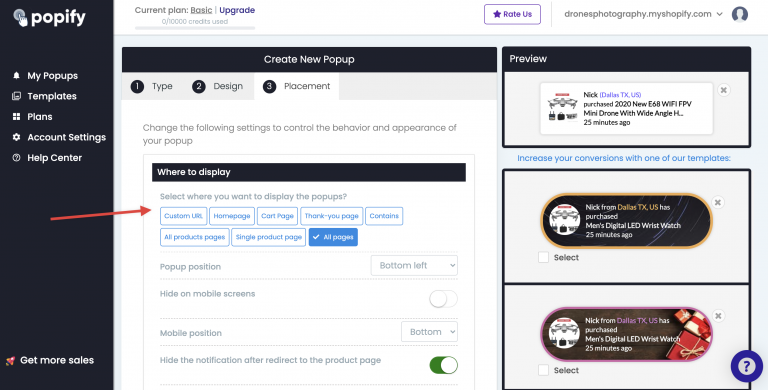Screen dimensions: 768x390
Task: Open Plans in sidebar
Action: point(40,117)
